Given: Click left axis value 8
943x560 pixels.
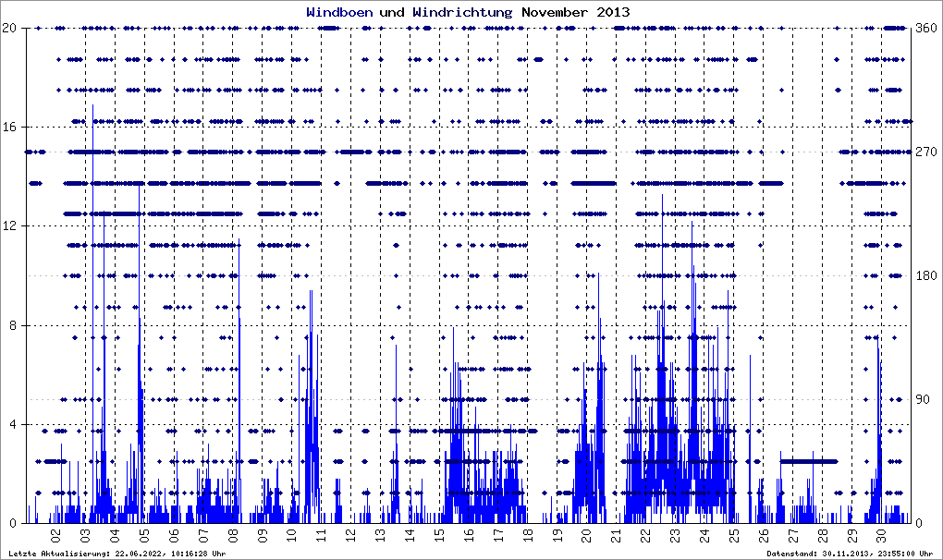Looking at the screenshot, I should click(x=12, y=325).
